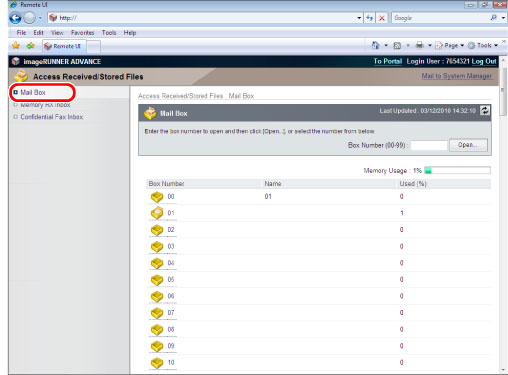Click the Home toolbar icon
Image resolution: width=508 pixels, height=375 pixels.
[376, 45]
